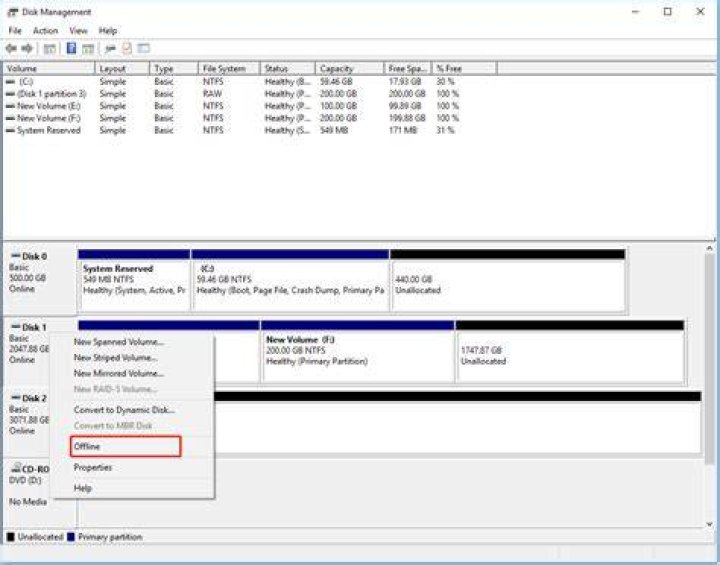The width and height of the screenshot is (720, 565).
Task: Sort by the Type column header
Action: (174, 68)
